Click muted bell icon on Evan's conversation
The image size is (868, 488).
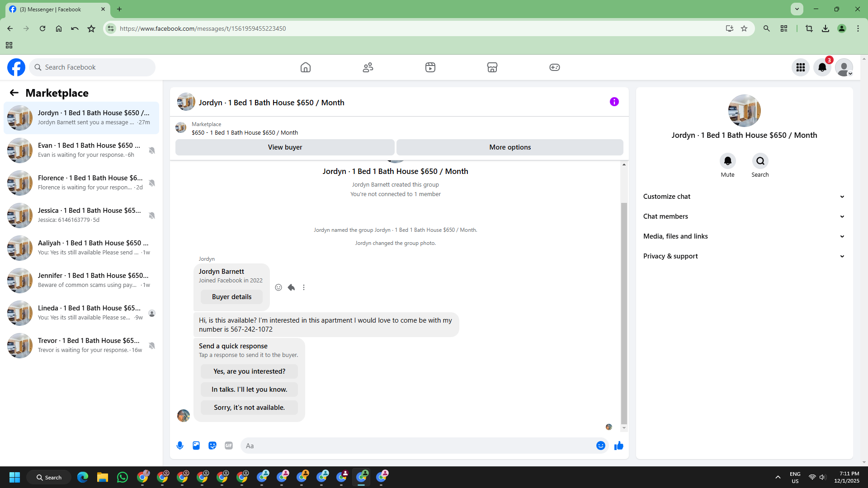[152, 150]
